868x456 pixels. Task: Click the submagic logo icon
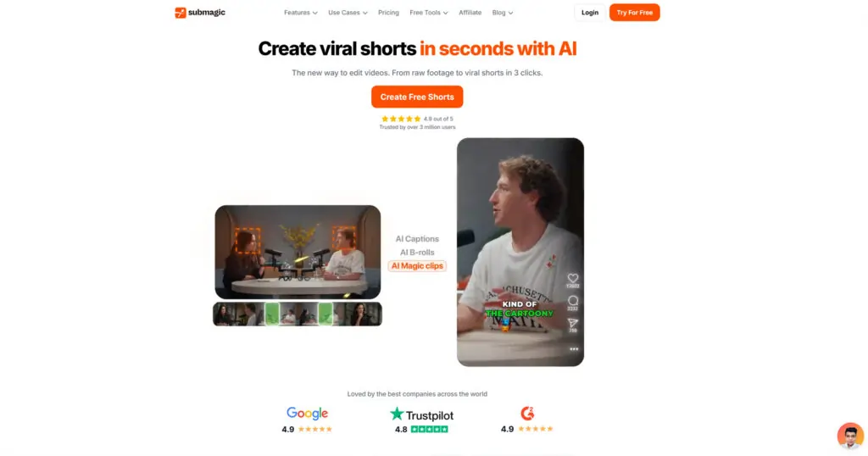(x=180, y=13)
